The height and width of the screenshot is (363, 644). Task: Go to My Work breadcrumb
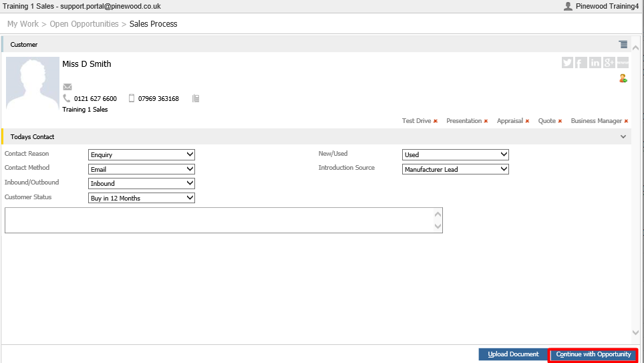23,24
